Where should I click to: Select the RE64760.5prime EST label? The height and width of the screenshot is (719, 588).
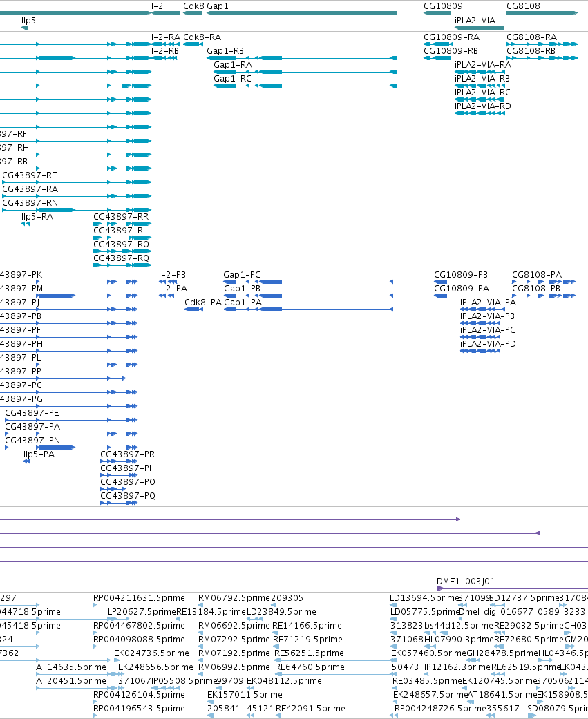coord(310,667)
